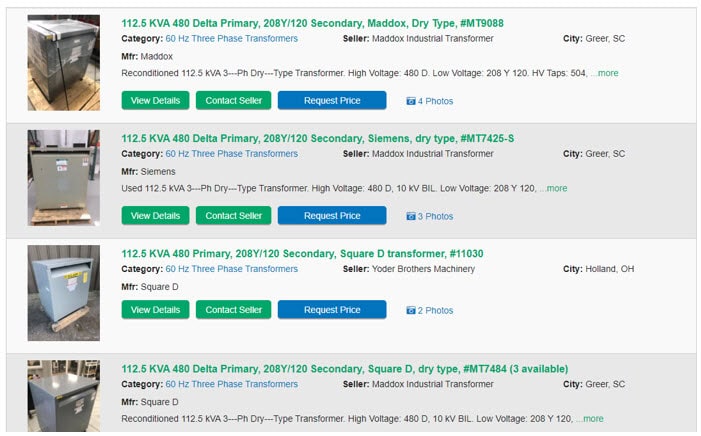Open the #MT7484 (3 available) title link
This screenshot has height=436, width=701.
[345, 369]
